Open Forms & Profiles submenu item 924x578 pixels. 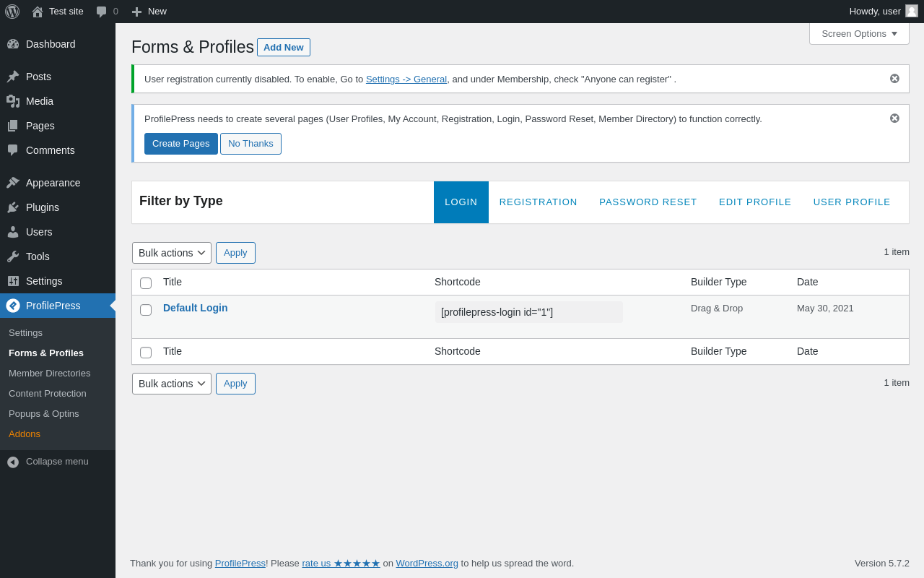coord(58,353)
